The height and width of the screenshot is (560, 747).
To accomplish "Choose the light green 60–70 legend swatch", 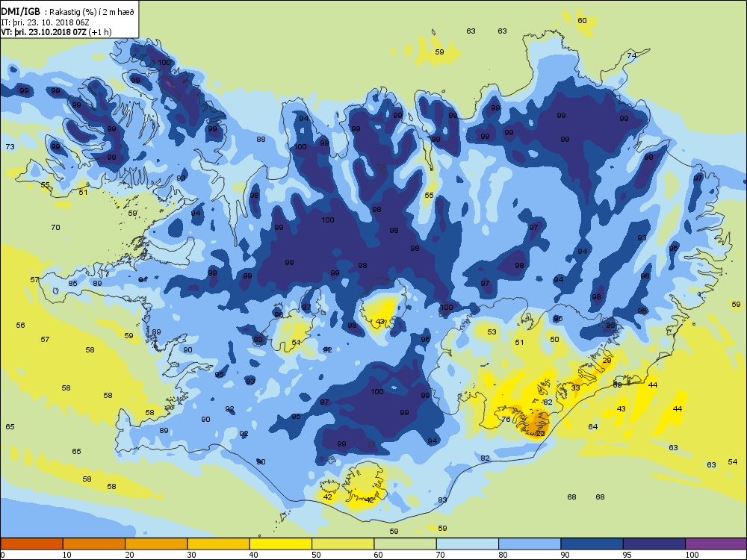I will coord(406,544).
